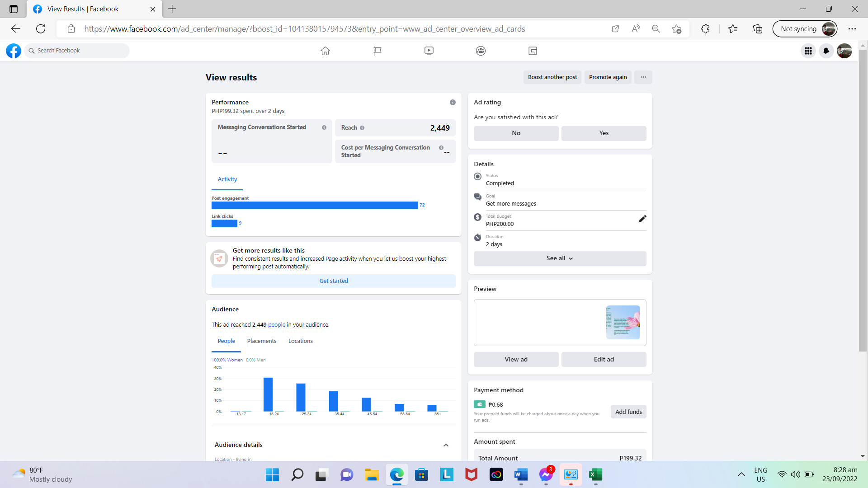Open the clock and date panel
This screenshot has width=868, height=488.
(x=840, y=474)
